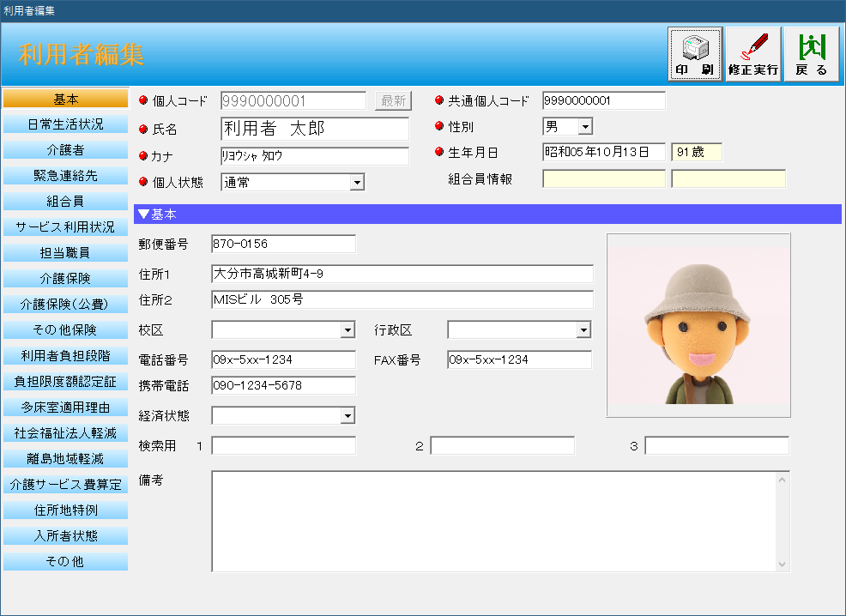Click the 備考 notes scrollbar down arrow
This screenshot has height=616, width=846.
(782, 564)
